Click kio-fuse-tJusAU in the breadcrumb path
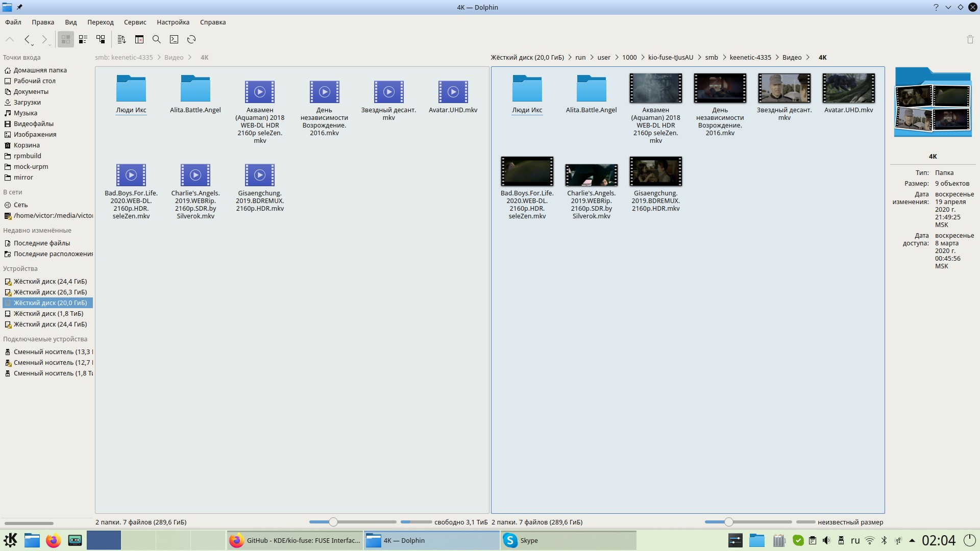This screenshot has height=551, width=980. (670, 58)
